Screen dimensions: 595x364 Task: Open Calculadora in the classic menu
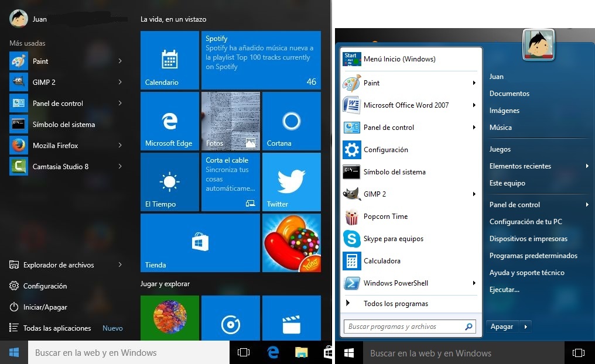[x=410, y=261]
